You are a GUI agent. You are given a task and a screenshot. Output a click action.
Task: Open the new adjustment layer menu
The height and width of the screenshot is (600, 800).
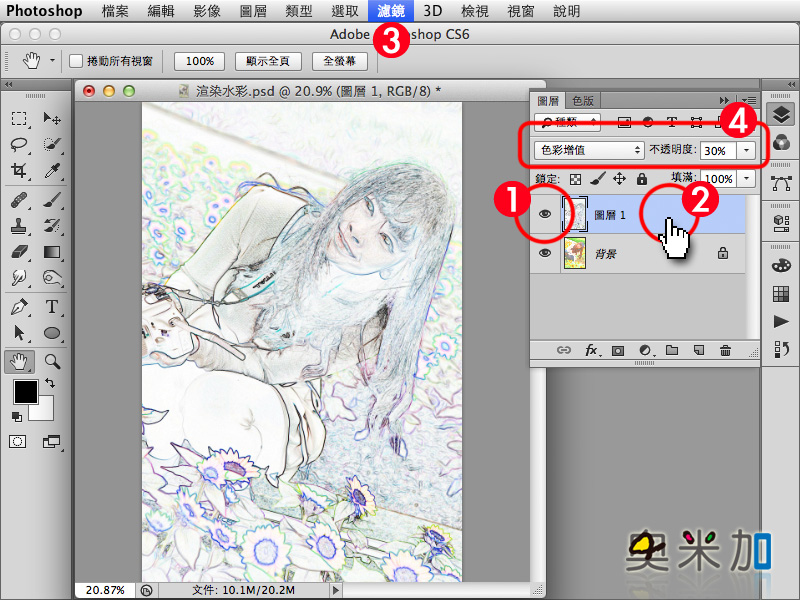tap(645, 351)
